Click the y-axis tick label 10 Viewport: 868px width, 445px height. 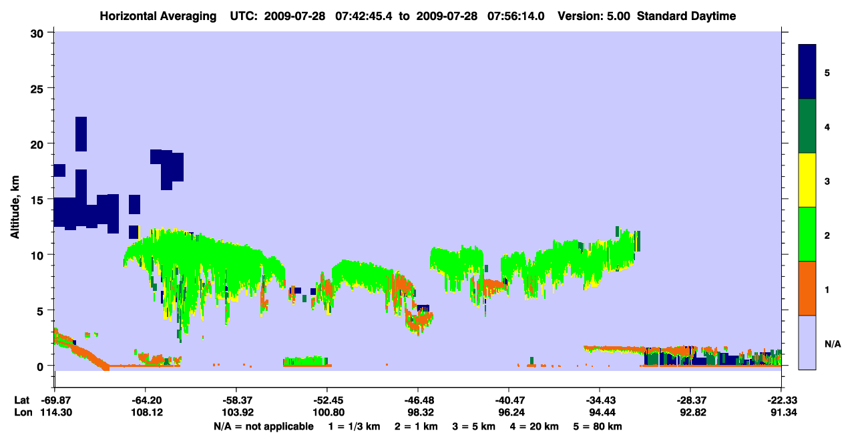tap(39, 255)
